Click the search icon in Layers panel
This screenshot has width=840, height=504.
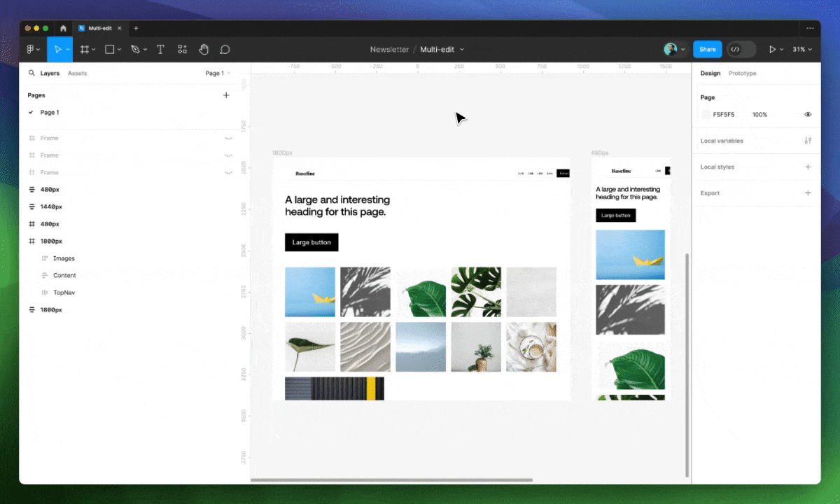click(31, 73)
